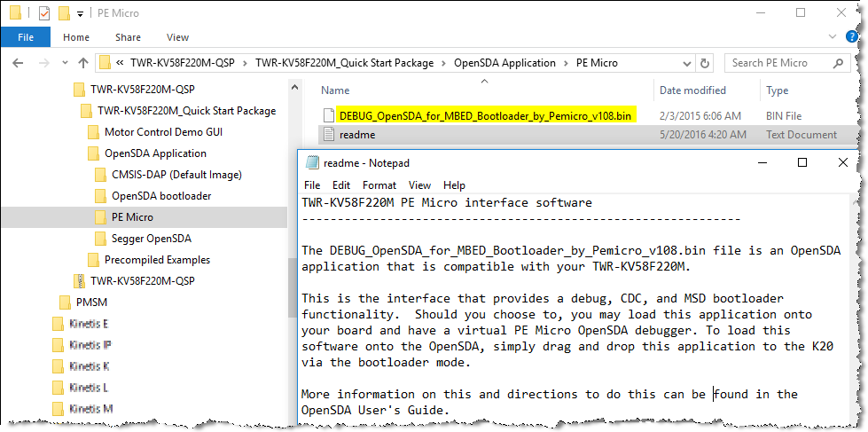Select PMSM folder in tree
Image resolution: width=868 pixels, height=432 pixels.
[x=91, y=302]
